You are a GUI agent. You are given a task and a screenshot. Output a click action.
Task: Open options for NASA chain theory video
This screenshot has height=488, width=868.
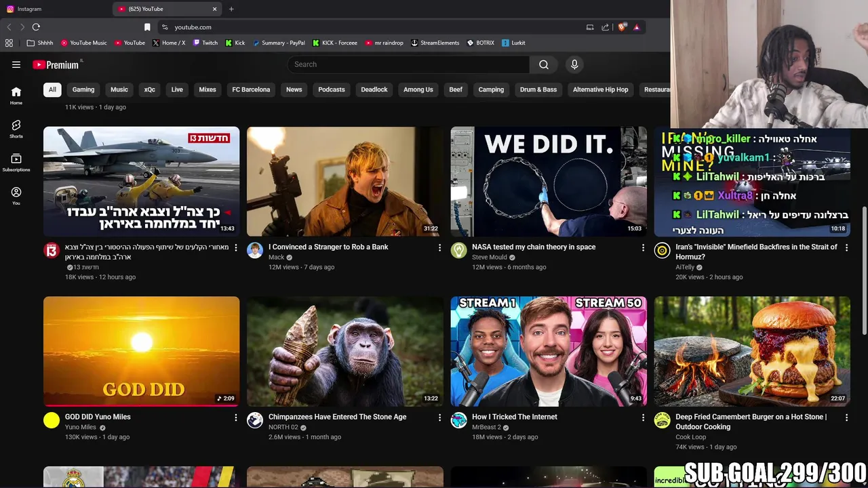coord(643,247)
